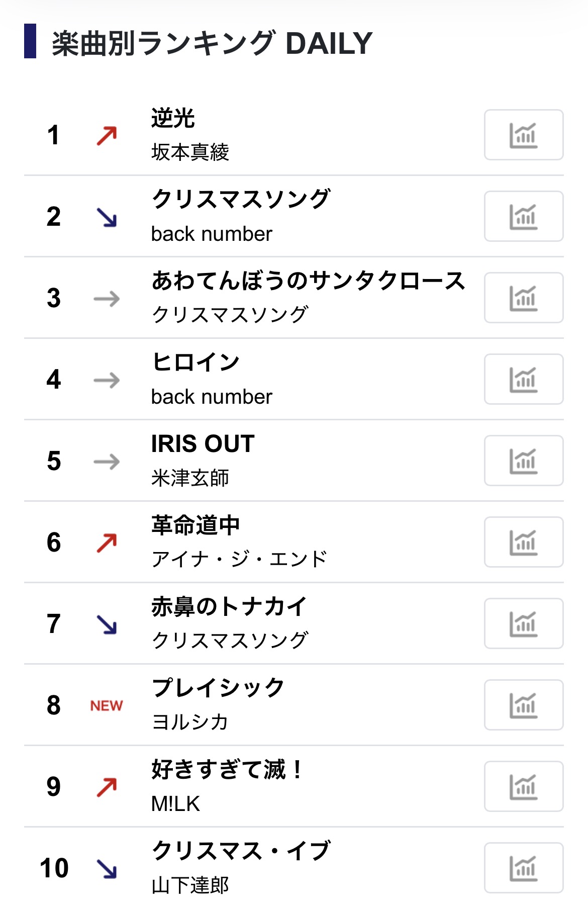The width and height of the screenshot is (588, 907).
Task: Tap artist name ヨルシカ
Action: click(x=190, y=722)
